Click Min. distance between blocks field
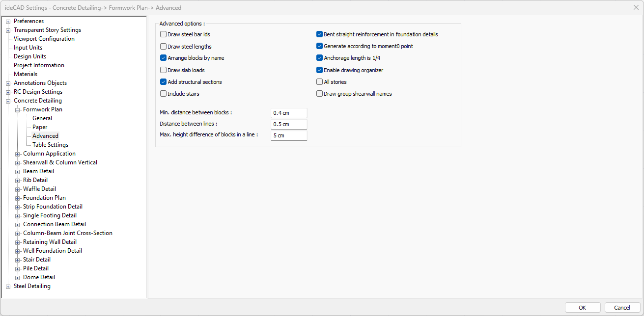The height and width of the screenshot is (316, 644). coord(289,113)
